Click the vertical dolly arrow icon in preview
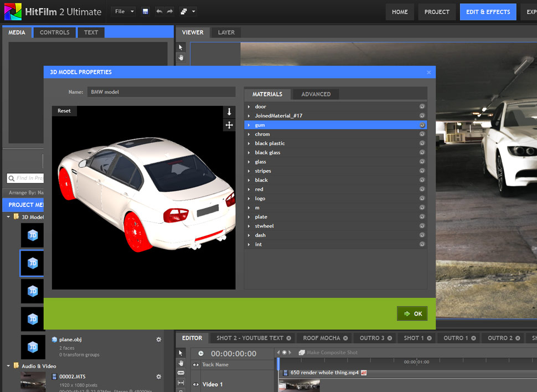The width and height of the screenshot is (537, 392). pyautogui.click(x=229, y=111)
